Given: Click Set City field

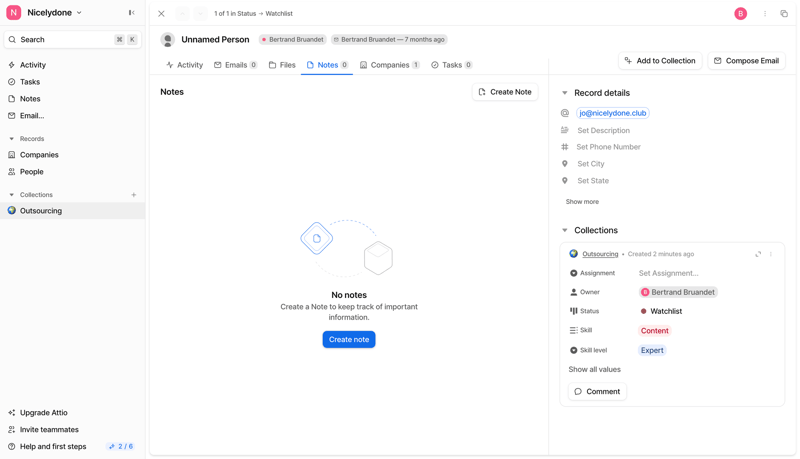Looking at the screenshot, I should click(x=591, y=164).
